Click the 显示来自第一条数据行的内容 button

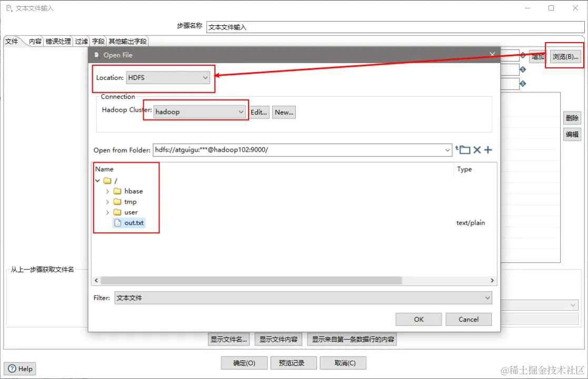click(x=353, y=340)
